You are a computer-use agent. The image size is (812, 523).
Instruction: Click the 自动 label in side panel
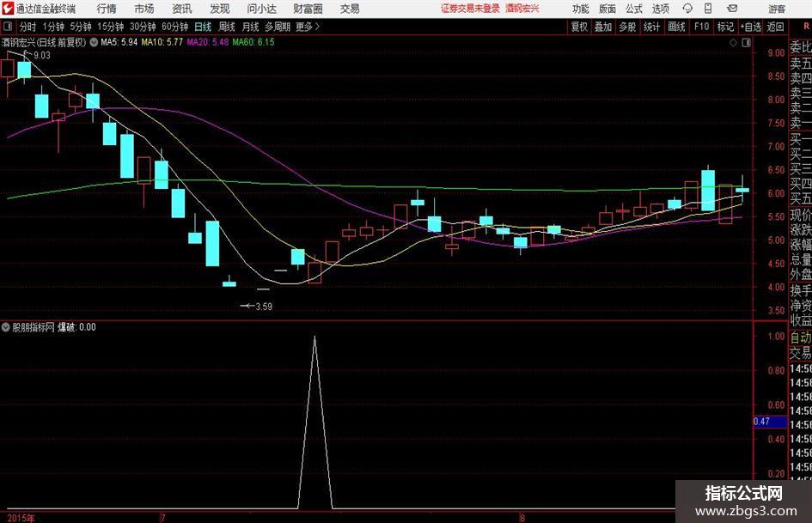[801, 338]
